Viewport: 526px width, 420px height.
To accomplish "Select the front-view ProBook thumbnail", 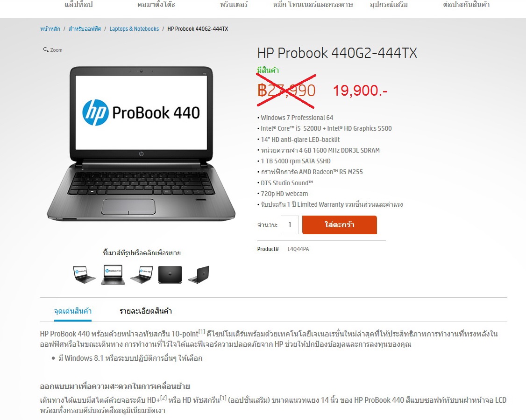I will click(113, 274).
